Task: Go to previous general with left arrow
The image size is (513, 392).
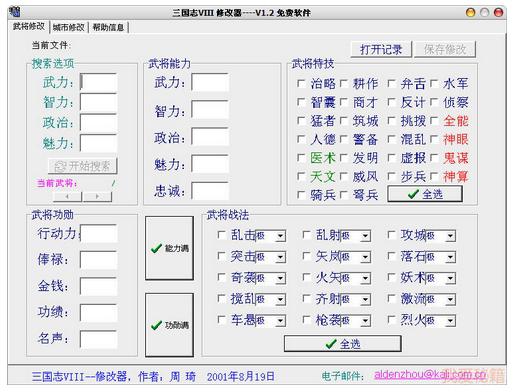Action: pos(67,196)
